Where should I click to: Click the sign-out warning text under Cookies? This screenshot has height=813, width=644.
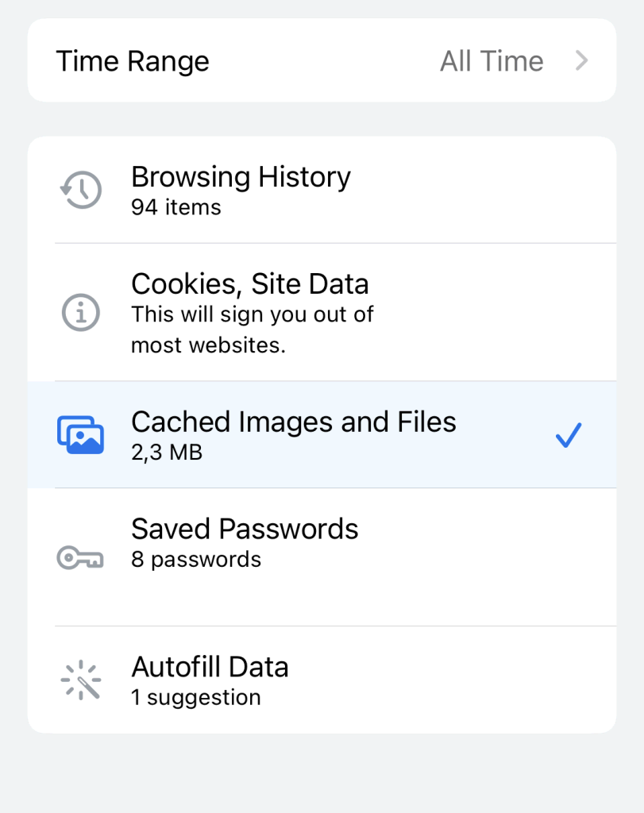pyautogui.click(x=253, y=330)
